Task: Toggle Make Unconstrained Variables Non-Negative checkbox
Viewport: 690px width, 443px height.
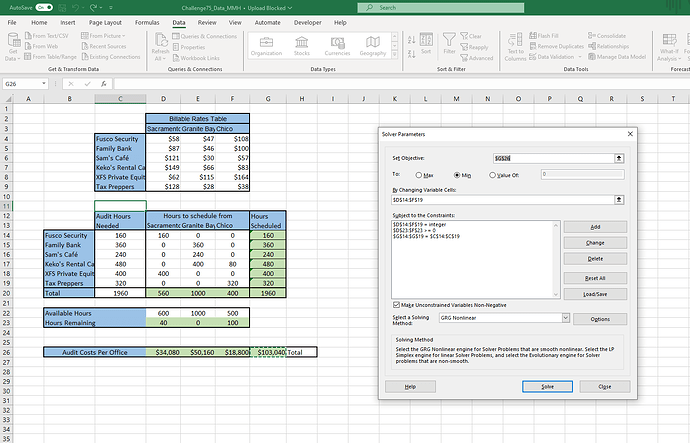Action: [396, 305]
